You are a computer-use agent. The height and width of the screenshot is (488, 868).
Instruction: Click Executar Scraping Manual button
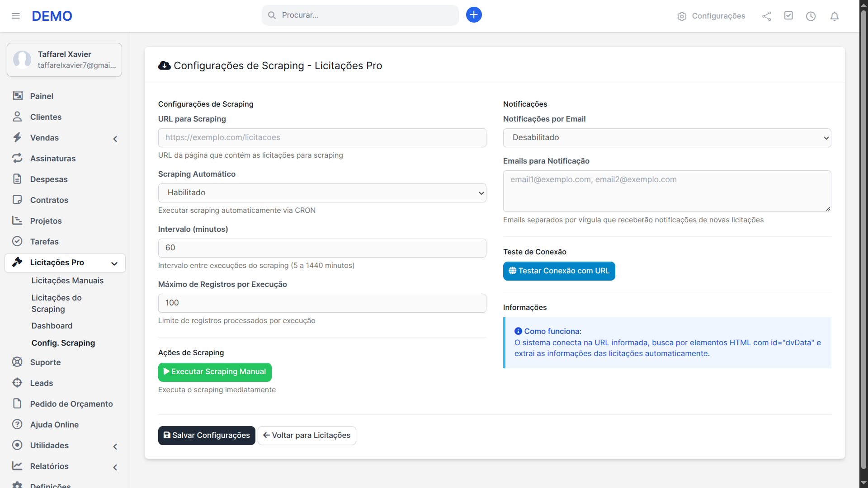tap(214, 372)
